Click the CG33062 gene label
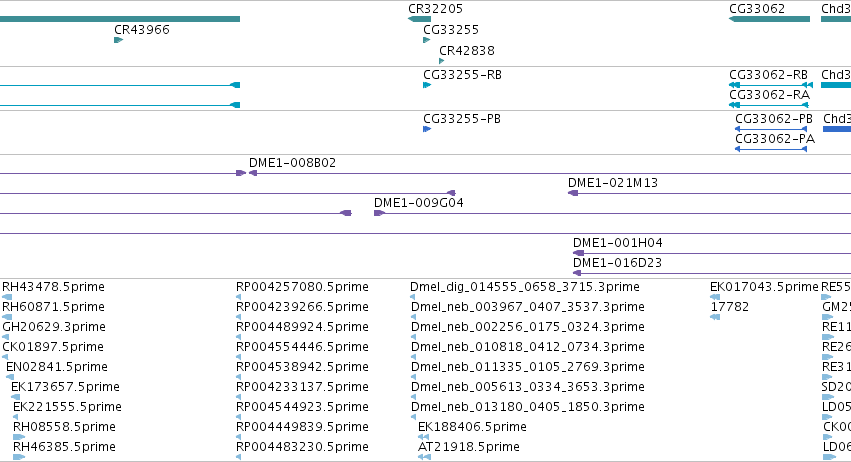The image size is (851, 462). click(757, 9)
